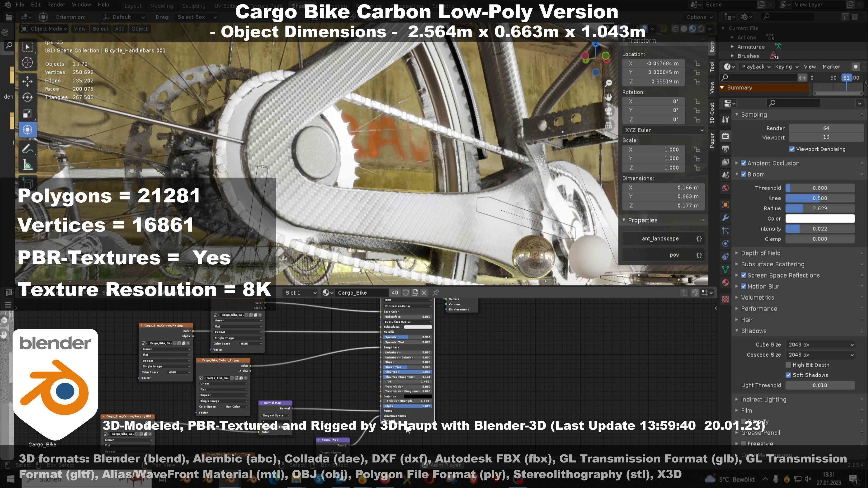Disable Soft Shadows checkbox
This screenshot has height=488, width=868.
(788, 375)
